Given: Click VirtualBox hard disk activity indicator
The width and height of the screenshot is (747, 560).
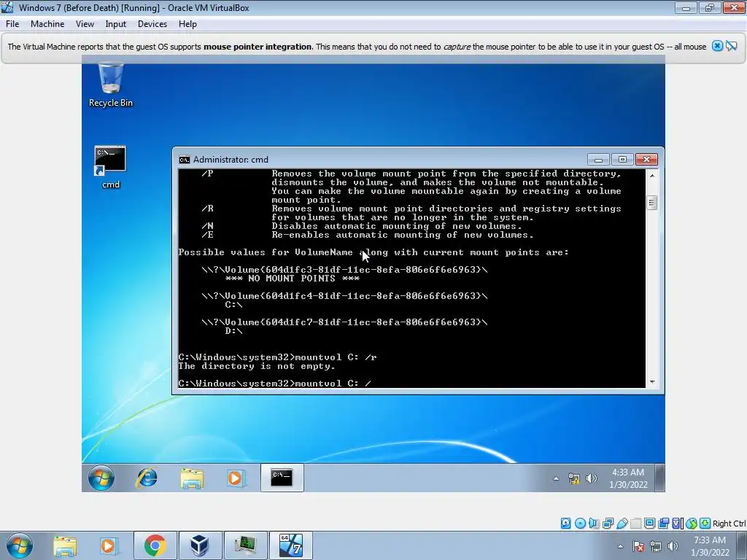Looking at the screenshot, I should pos(565,524).
